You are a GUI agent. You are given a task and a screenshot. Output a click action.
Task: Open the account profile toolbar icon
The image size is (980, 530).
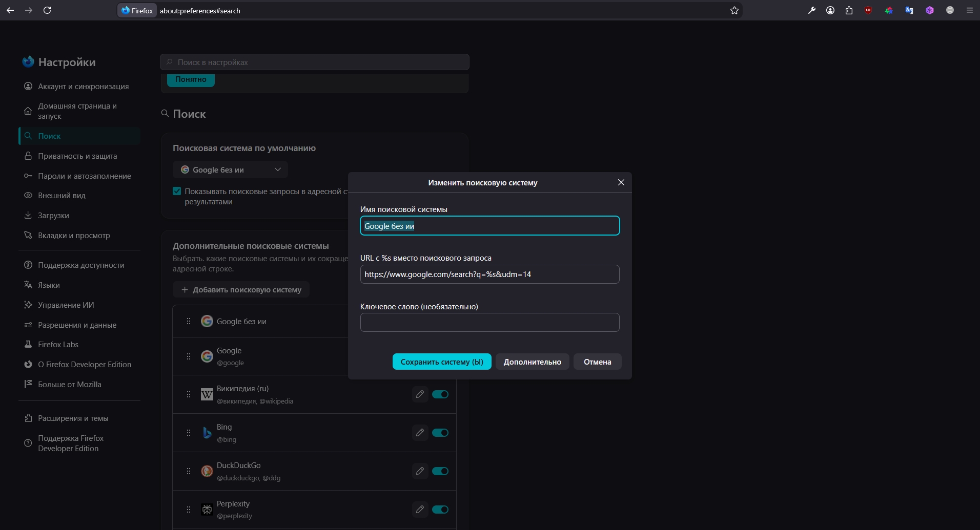pyautogui.click(x=830, y=10)
